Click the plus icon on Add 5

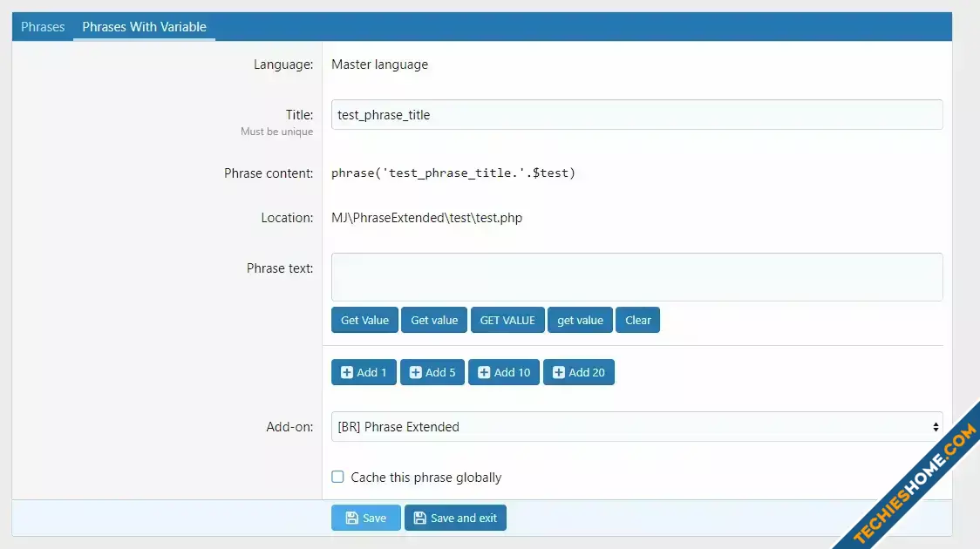(x=416, y=372)
